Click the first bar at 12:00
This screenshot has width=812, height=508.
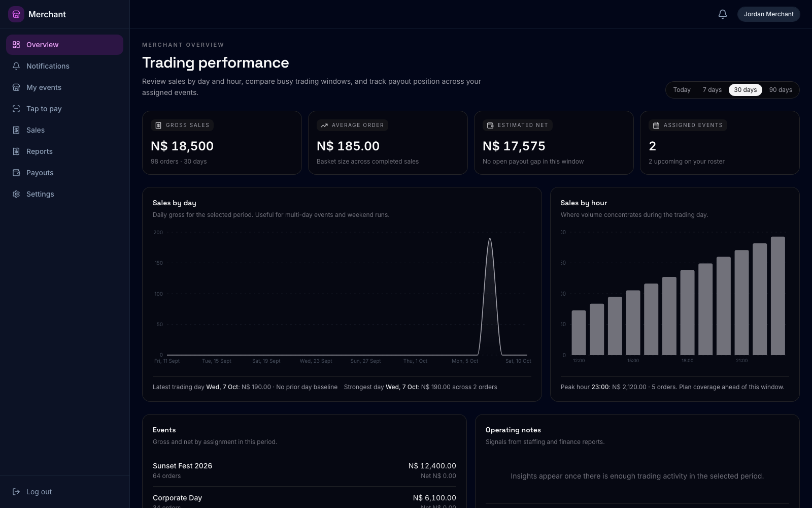click(579, 333)
